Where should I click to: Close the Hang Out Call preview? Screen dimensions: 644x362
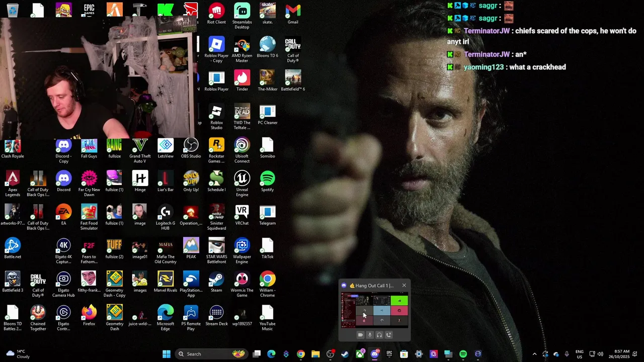404,286
